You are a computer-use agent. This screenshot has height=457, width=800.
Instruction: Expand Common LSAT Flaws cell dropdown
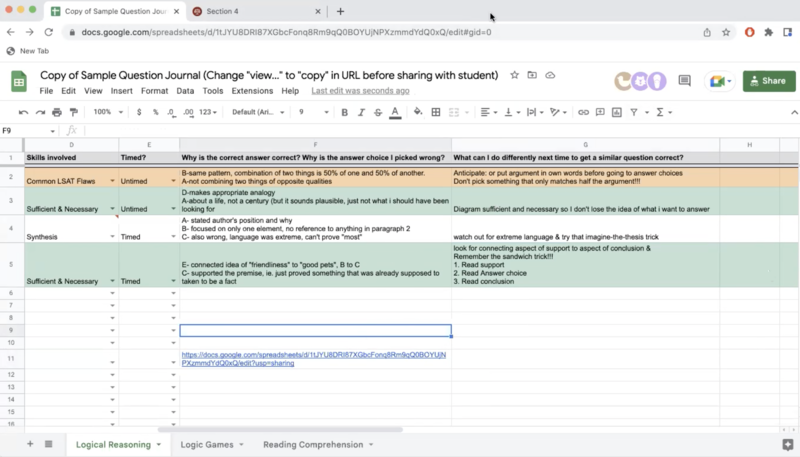(x=112, y=181)
